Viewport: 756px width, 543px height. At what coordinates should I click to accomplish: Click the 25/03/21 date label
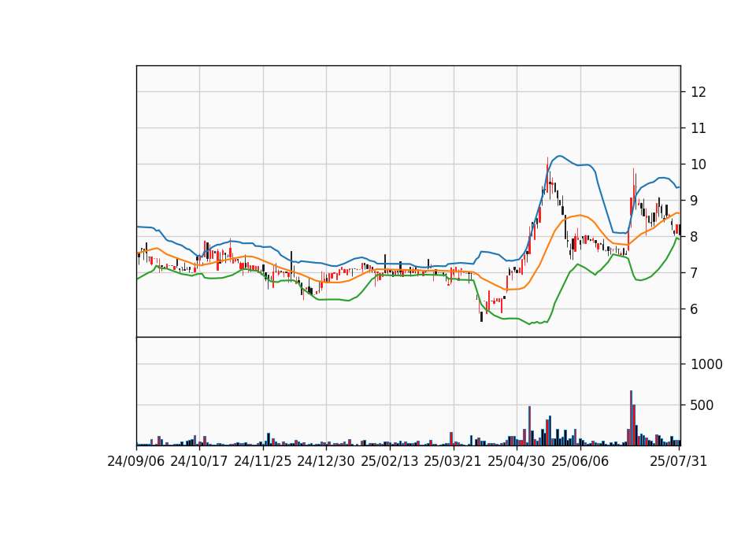click(x=453, y=461)
